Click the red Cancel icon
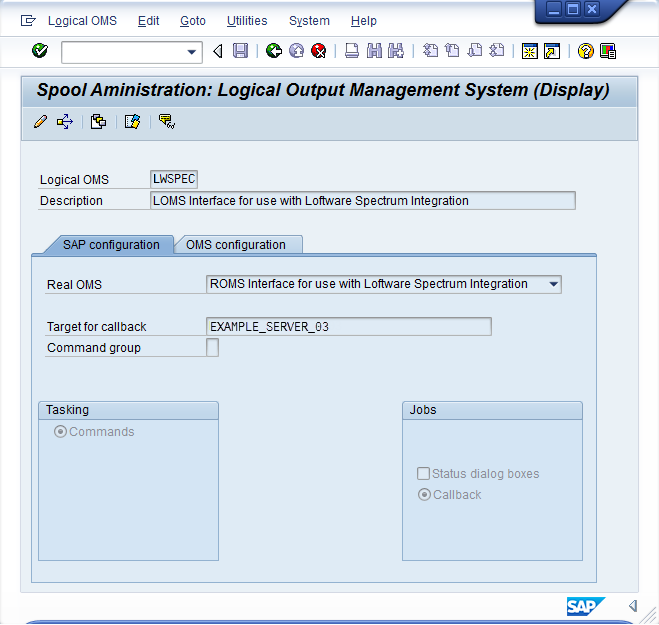The width and height of the screenshot is (659, 625). point(319,51)
